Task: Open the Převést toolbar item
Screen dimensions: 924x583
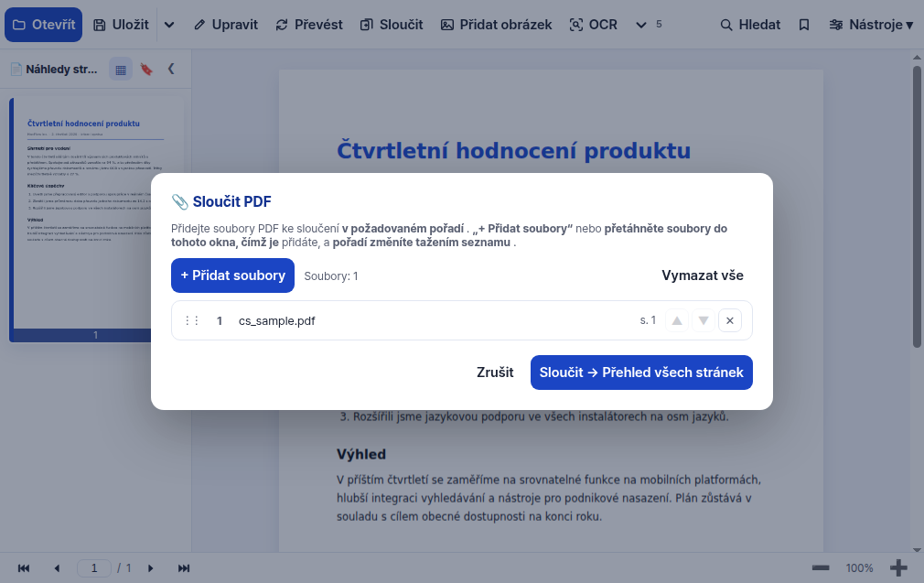Action: click(x=309, y=25)
